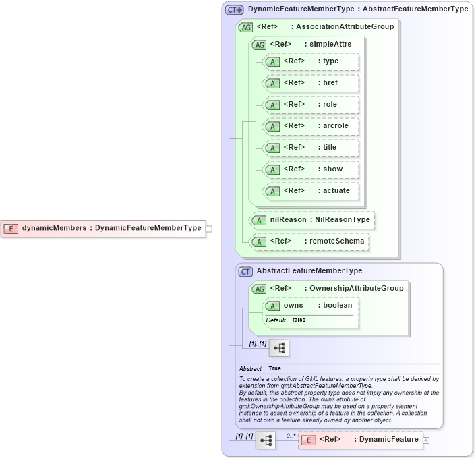The width and height of the screenshot is (476, 458).
Task: Select the ': arcrole' attribute text
Action: [x=333, y=125]
